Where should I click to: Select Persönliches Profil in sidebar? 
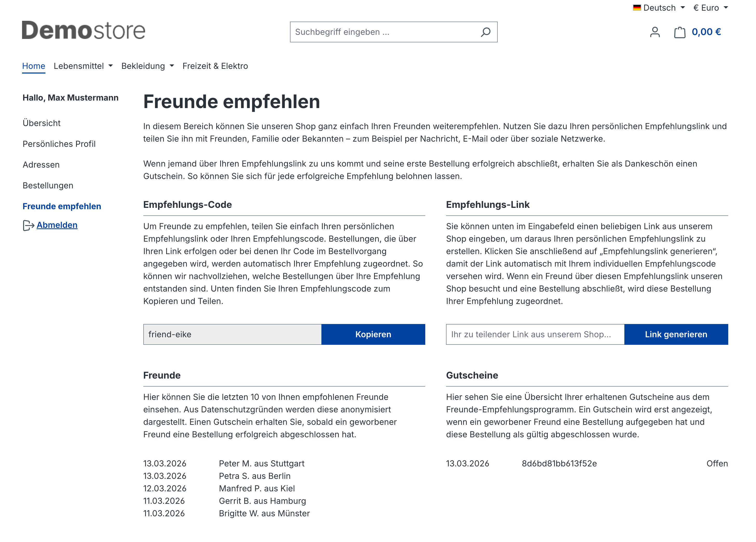59,144
